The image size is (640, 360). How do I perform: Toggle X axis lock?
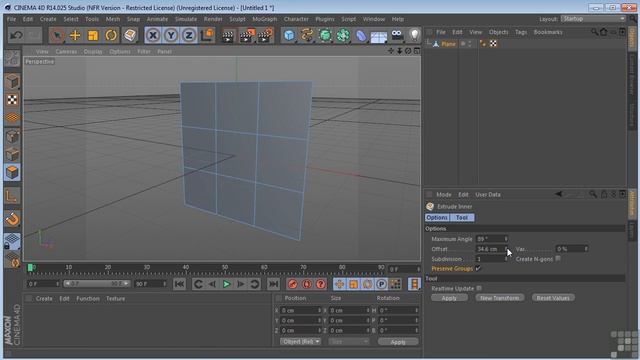pos(153,36)
